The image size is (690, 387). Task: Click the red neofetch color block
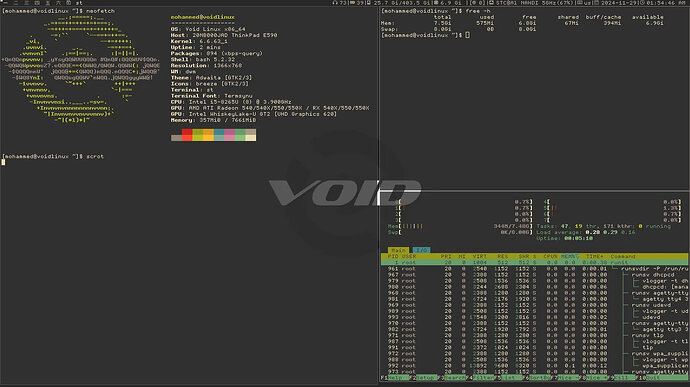pos(187,135)
